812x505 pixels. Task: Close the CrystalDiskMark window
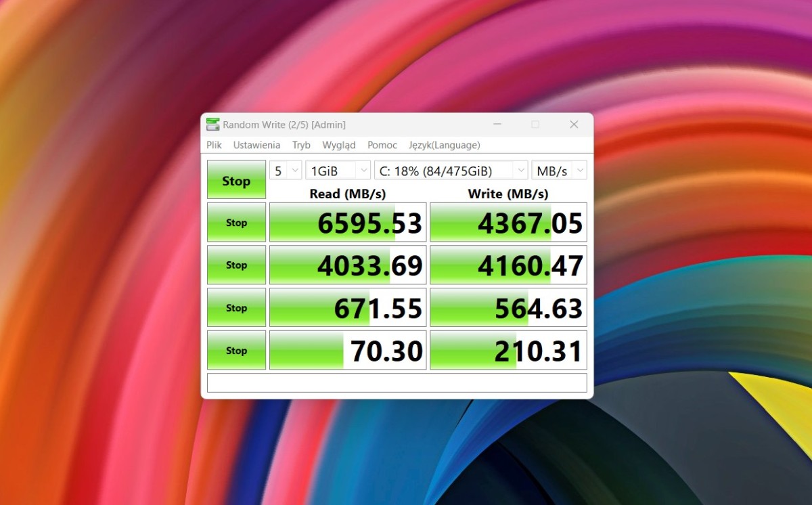click(574, 125)
